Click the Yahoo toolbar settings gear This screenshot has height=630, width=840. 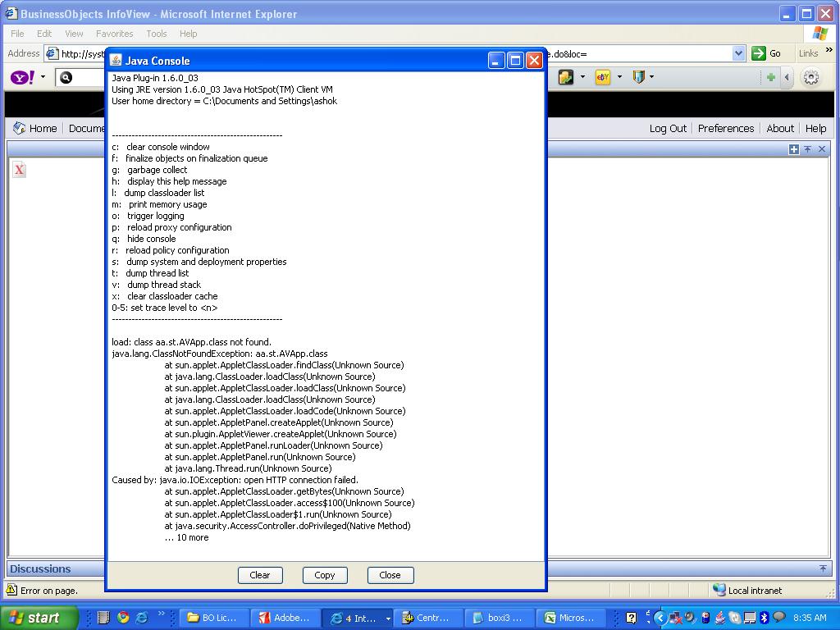coord(810,77)
